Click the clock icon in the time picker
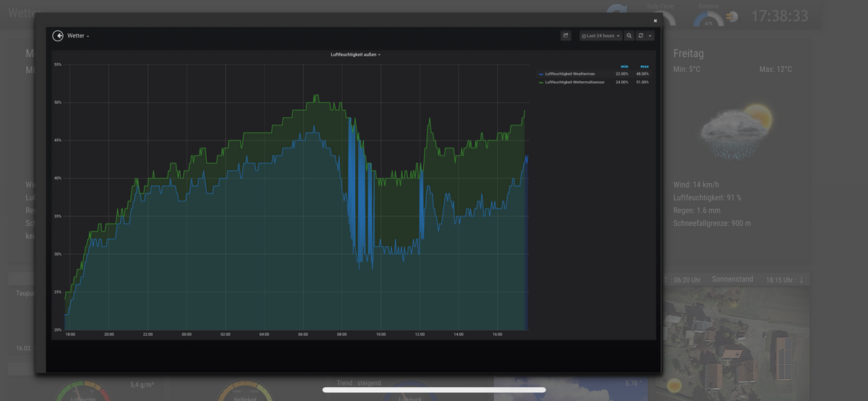868x401 pixels. coord(584,36)
